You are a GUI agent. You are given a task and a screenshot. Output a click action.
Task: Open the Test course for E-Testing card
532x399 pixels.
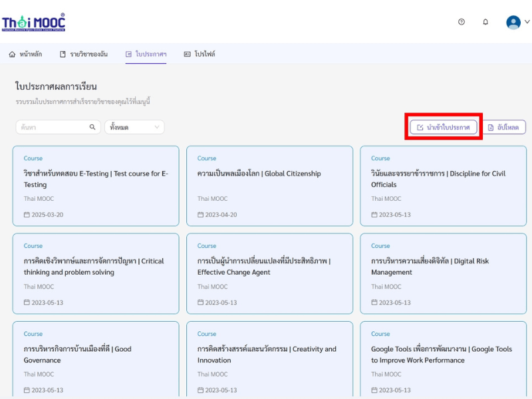click(96, 186)
